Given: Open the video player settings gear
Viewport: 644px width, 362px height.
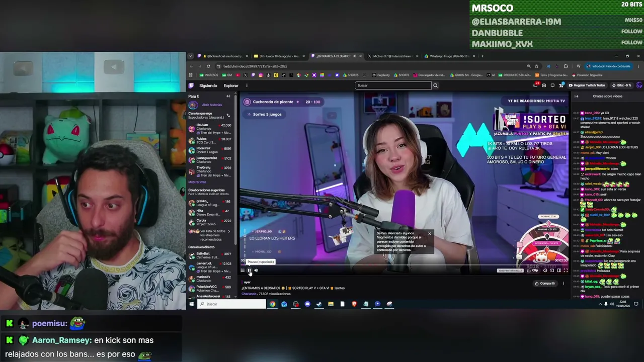Looking at the screenshot, I should (x=545, y=270).
